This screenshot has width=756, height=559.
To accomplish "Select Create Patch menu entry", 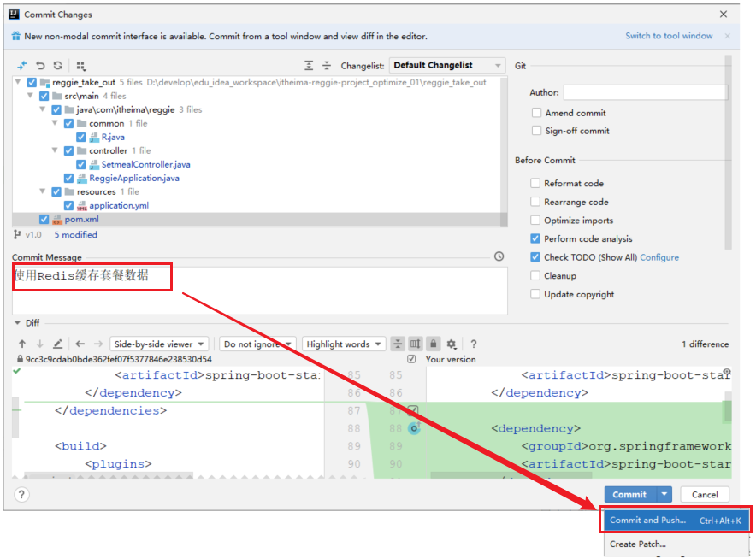I will click(x=637, y=544).
